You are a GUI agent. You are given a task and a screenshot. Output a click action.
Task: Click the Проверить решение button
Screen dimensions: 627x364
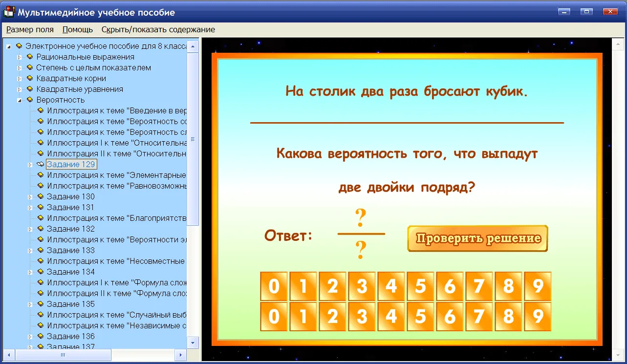tap(477, 238)
